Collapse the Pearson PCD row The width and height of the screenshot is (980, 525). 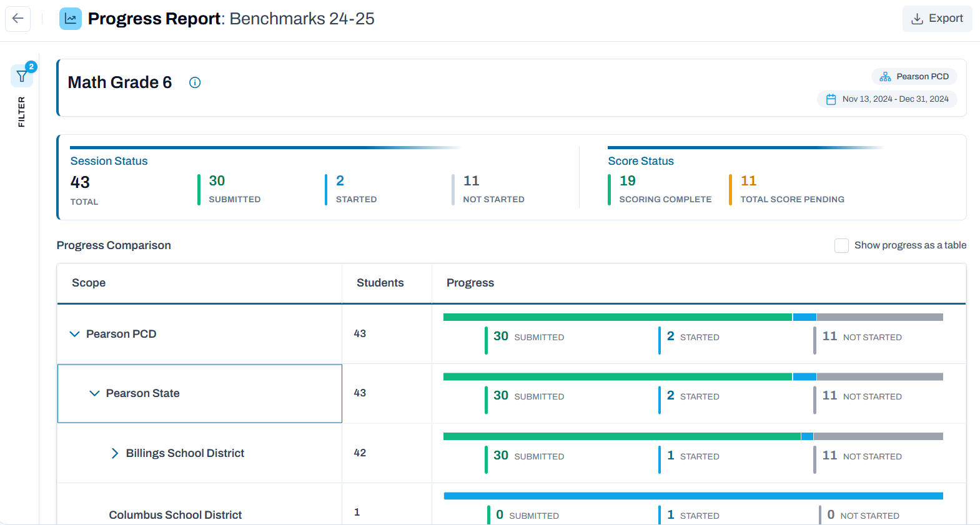click(74, 334)
